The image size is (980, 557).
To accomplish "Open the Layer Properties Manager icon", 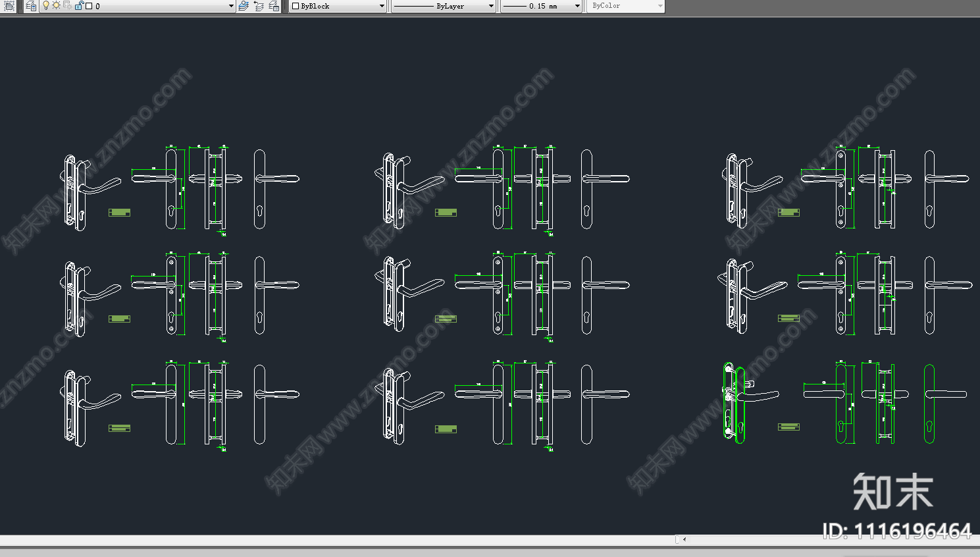I will click(x=31, y=6).
